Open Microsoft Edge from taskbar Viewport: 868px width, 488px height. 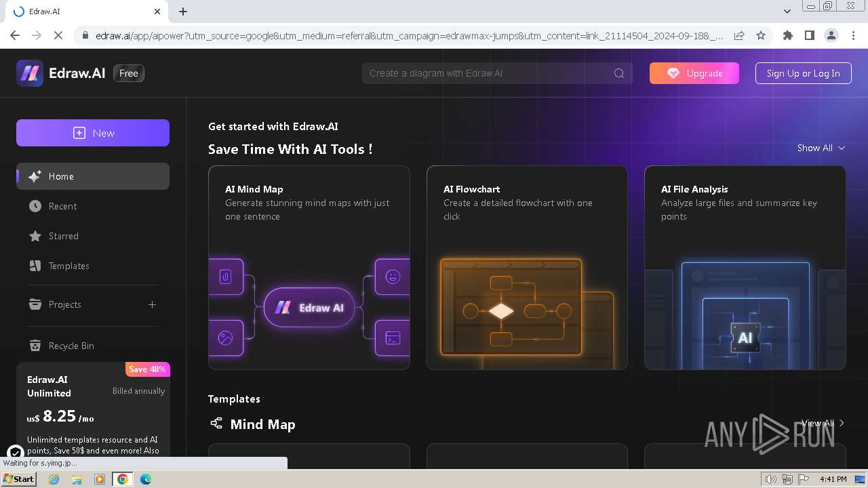pyautogui.click(x=146, y=479)
